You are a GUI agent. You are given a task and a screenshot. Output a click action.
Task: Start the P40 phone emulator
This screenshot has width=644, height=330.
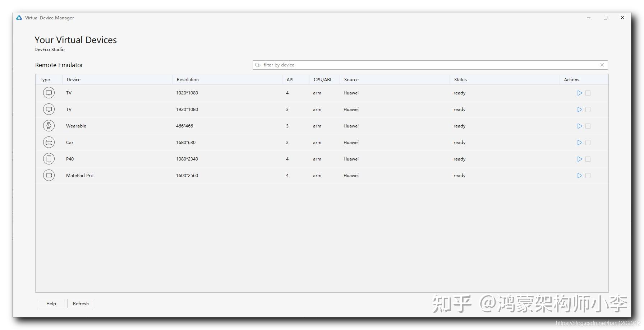point(580,159)
